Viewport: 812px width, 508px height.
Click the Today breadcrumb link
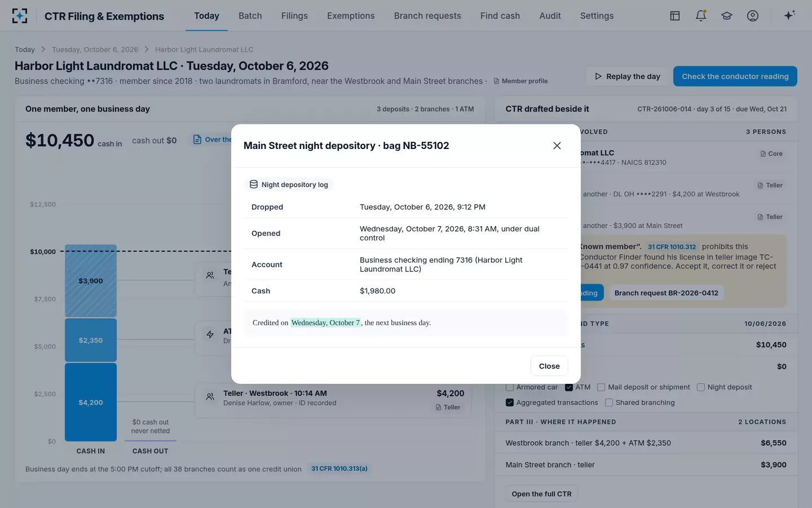pyautogui.click(x=25, y=50)
